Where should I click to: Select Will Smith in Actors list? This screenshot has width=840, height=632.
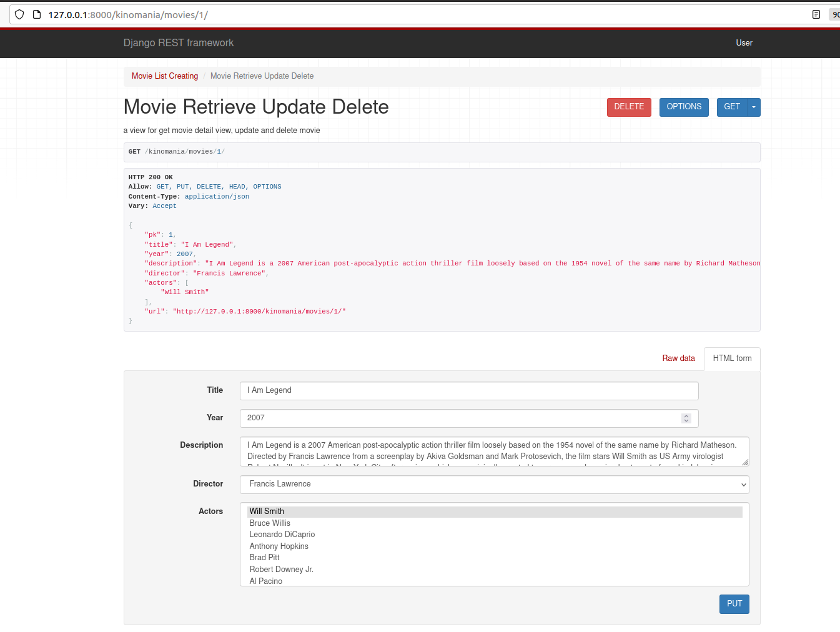(495, 511)
